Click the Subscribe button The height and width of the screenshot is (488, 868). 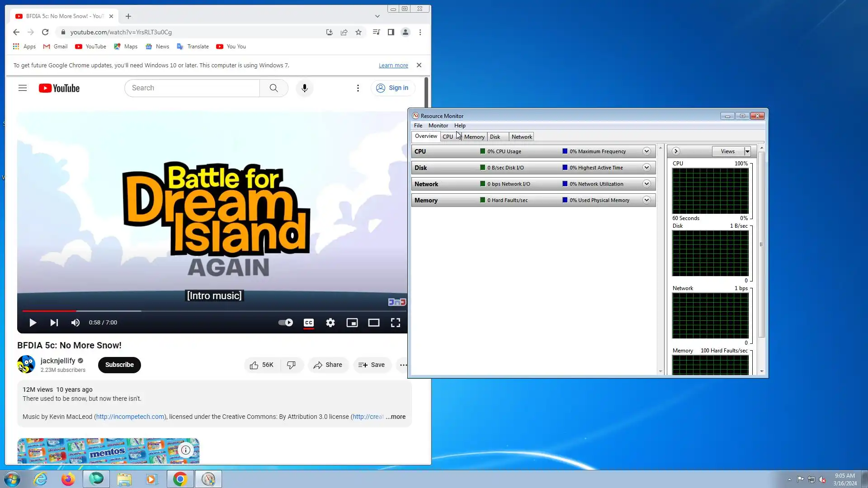(119, 365)
